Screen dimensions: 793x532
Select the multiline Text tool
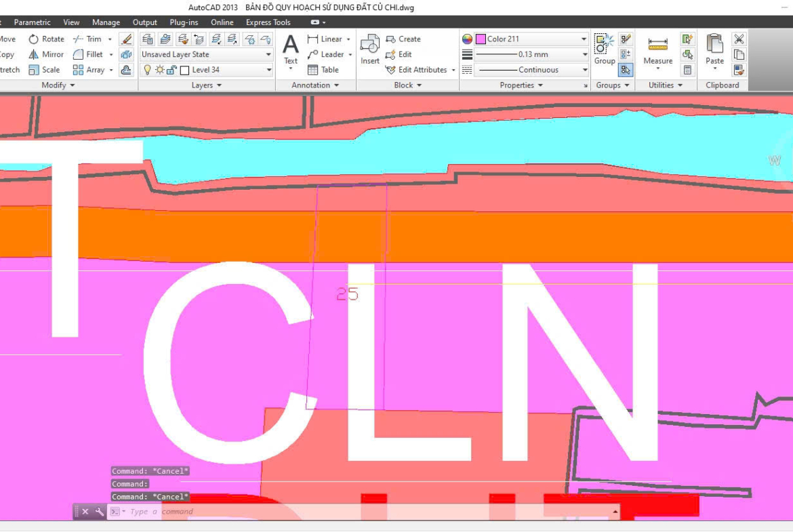[291, 50]
